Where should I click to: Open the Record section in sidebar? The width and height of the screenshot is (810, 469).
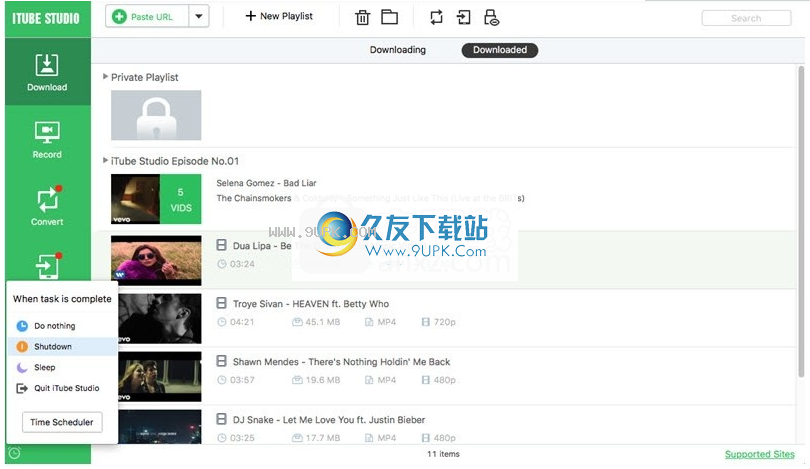click(47, 139)
